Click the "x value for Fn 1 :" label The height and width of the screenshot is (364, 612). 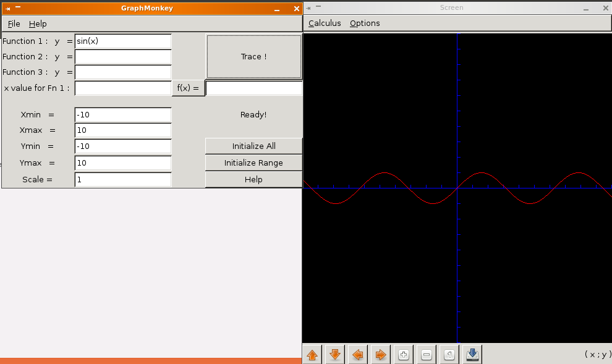tap(36, 88)
